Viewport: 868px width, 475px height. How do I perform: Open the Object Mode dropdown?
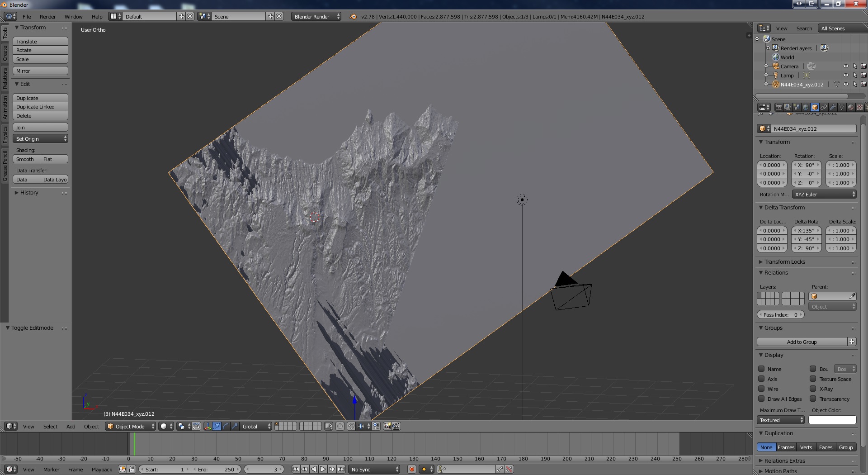click(130, 426)
